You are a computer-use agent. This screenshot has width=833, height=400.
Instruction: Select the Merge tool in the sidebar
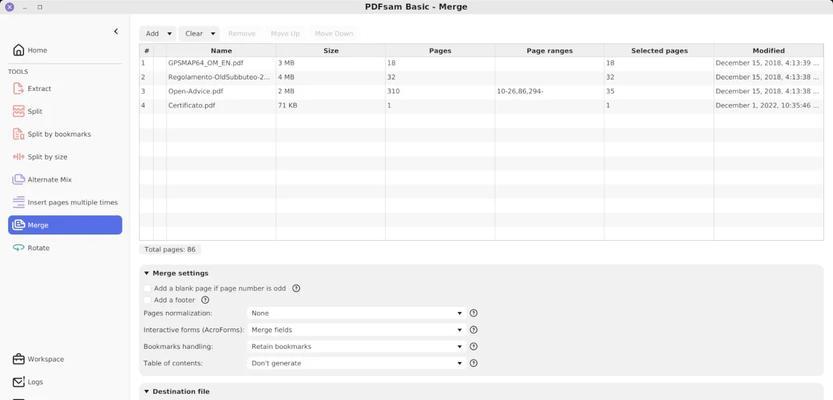[x=65, y=225]
